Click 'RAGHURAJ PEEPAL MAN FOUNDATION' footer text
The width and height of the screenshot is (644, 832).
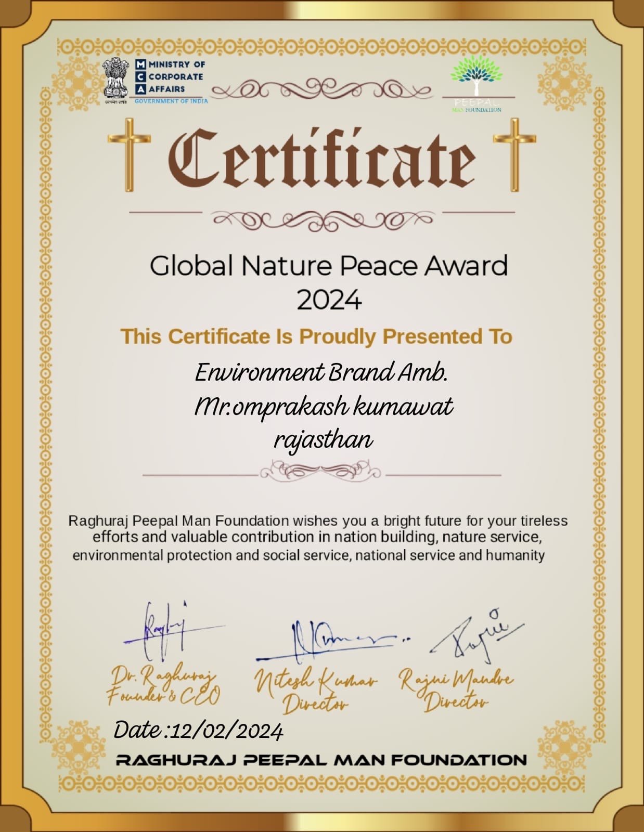pyautogui.click(x=321, y=760)
